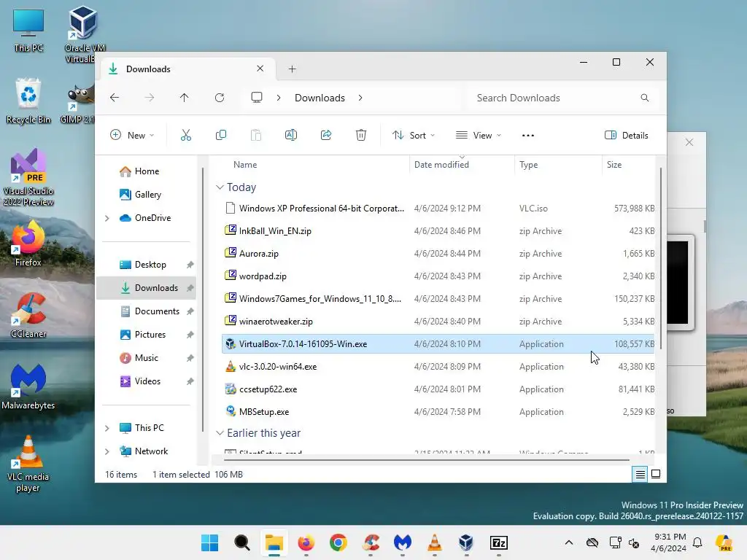Show hidden tray icons chevron
Viewport: 747px width, 560px height.
569,542
